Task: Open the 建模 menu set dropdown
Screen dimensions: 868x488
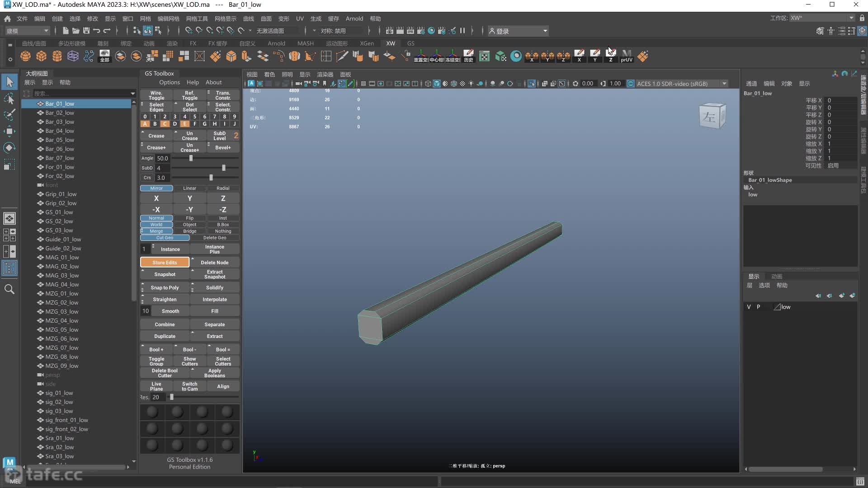Action: tap(27, 31)
